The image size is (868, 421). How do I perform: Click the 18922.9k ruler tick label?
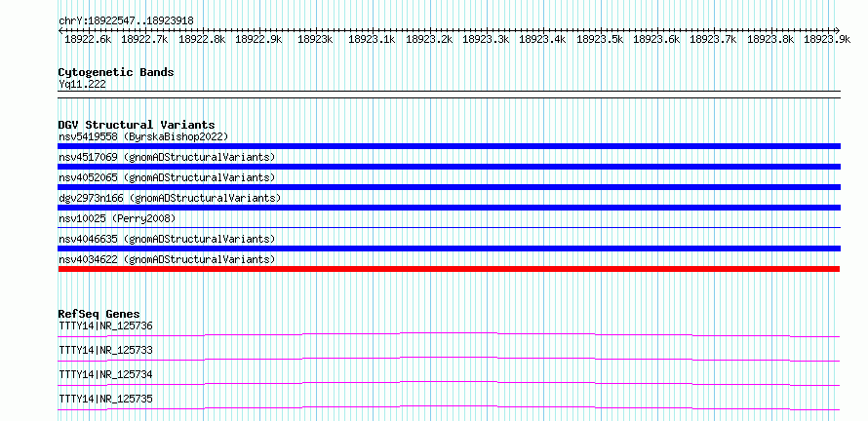[x=258, y=39]
